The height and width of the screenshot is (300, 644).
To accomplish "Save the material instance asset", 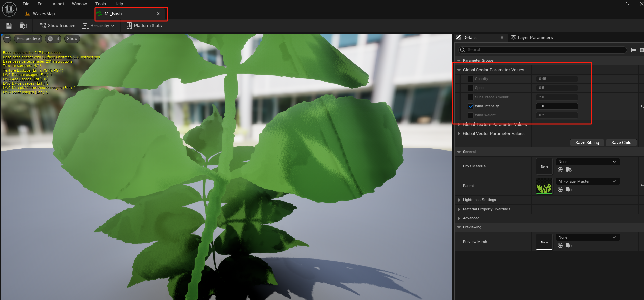I will pos(9,26).
